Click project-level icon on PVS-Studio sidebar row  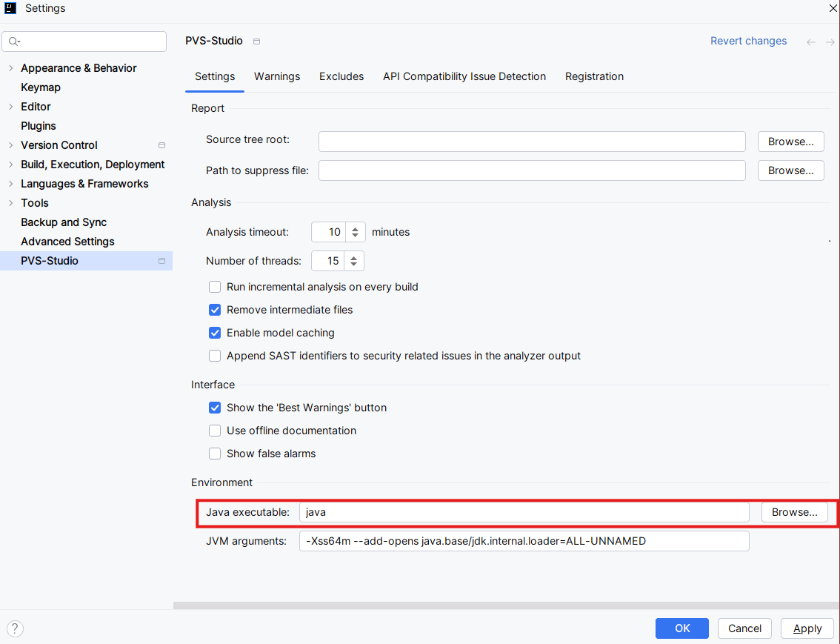pos(161,261)
